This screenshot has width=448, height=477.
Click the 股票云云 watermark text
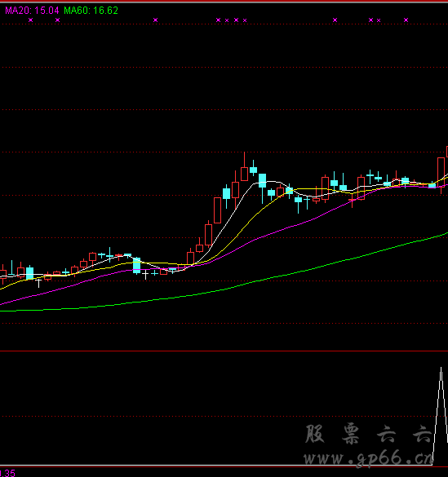pos(368,434)
